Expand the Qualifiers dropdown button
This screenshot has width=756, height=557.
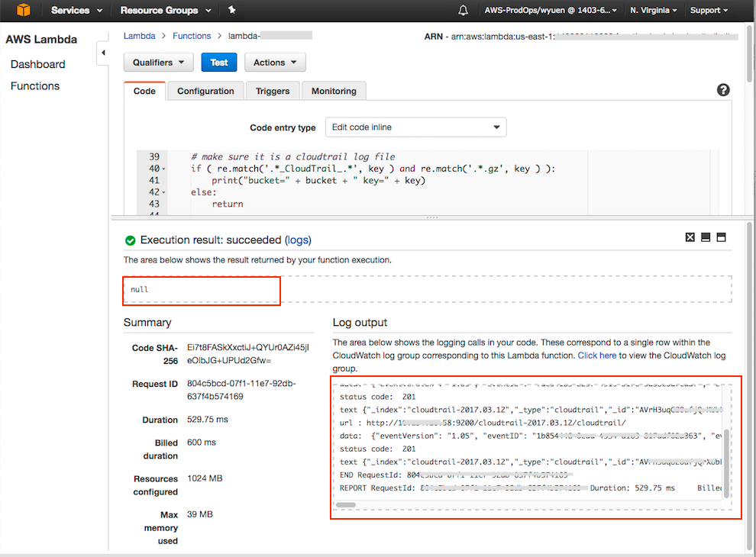(x=159, y=63)
